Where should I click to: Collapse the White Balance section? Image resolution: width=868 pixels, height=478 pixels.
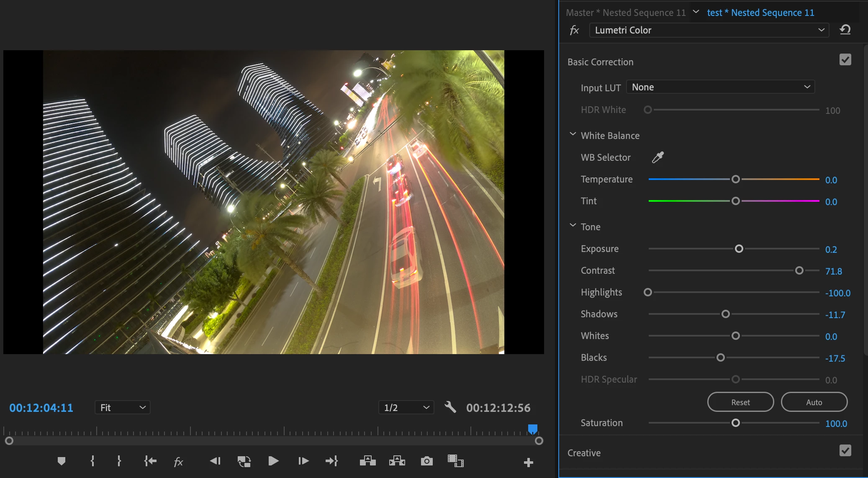click(x=573, y=135)
